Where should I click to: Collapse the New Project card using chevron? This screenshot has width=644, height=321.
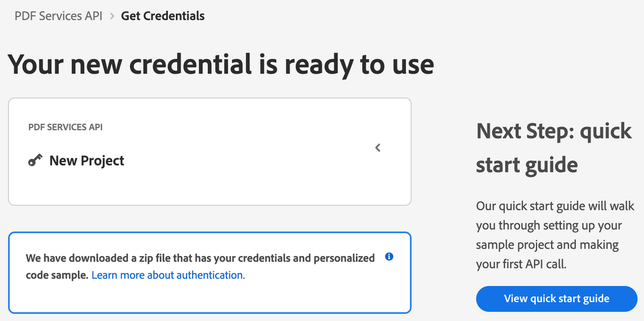tap(378, 147)
